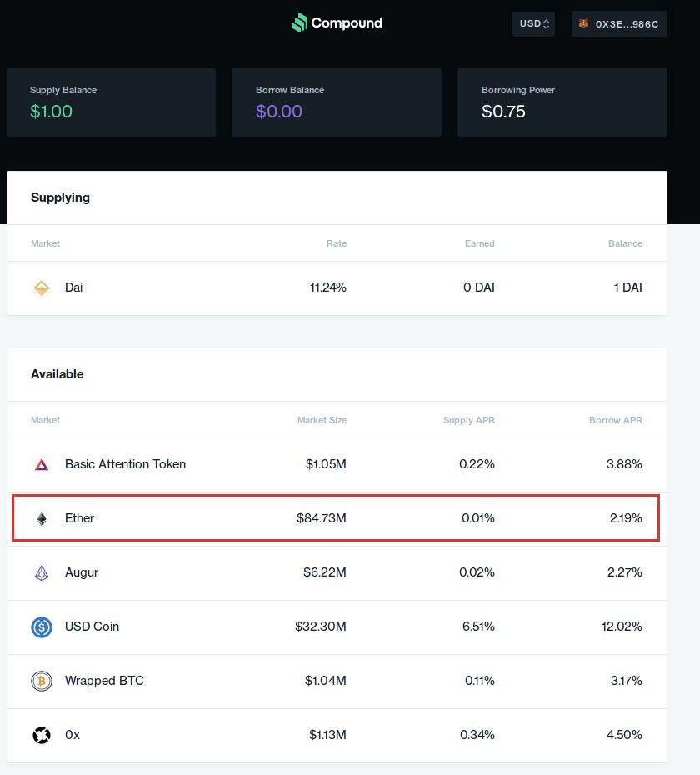Screen dimensions: 700x775
Task: Click the Borrow Balance $0.00 value
Action: pyautogui.click(x=279, y=111)
